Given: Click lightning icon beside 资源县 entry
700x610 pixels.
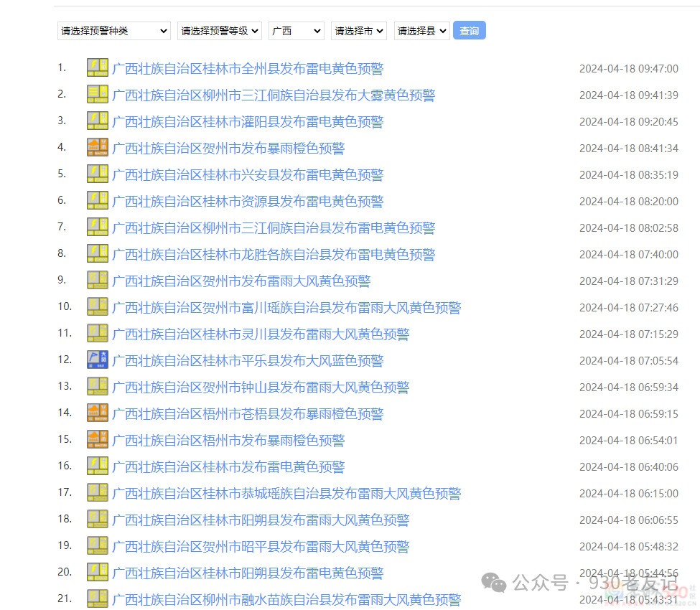Looking at the screenshot, I should (97, 201).
